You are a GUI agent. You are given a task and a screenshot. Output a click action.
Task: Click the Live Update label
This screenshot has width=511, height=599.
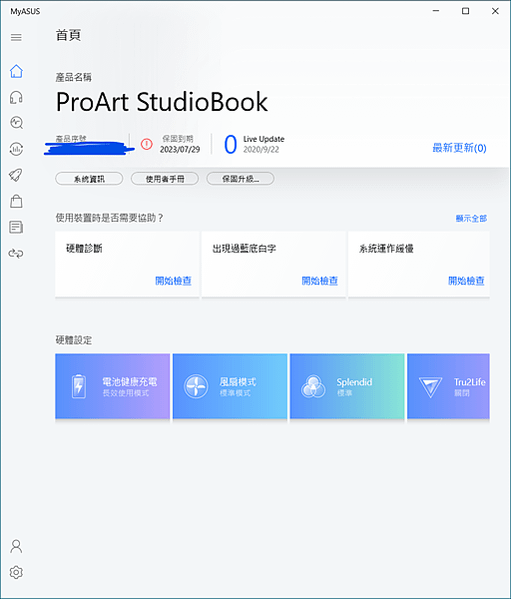click(264, 139)
